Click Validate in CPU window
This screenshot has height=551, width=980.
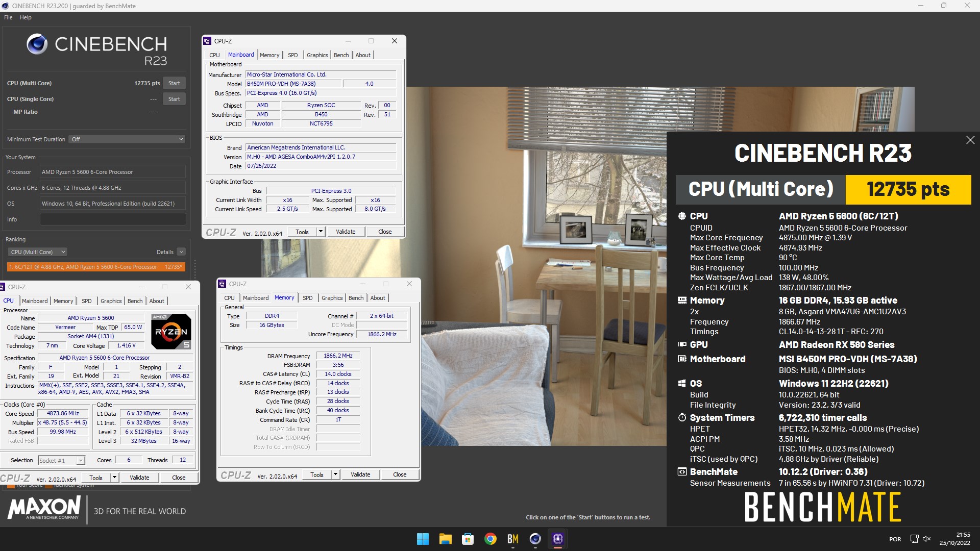tap(139, 478)
